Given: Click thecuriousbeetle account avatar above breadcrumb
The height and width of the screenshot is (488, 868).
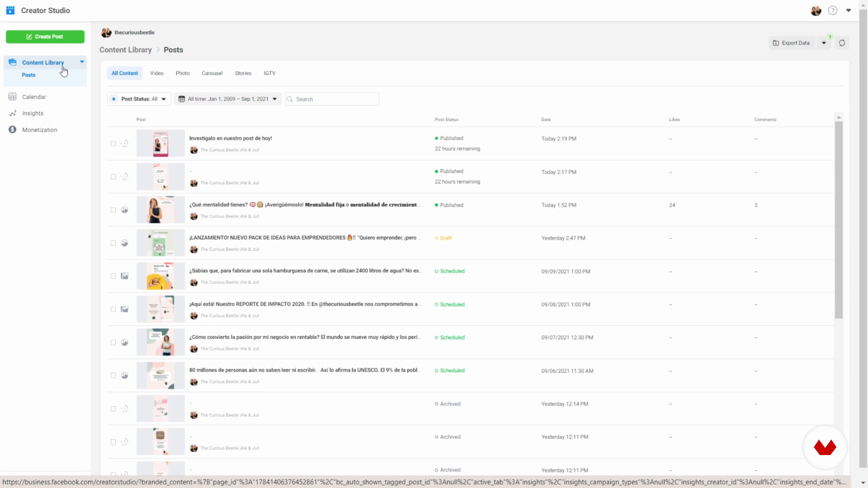Looking at the screenshot, I should (x=106, y=32).
